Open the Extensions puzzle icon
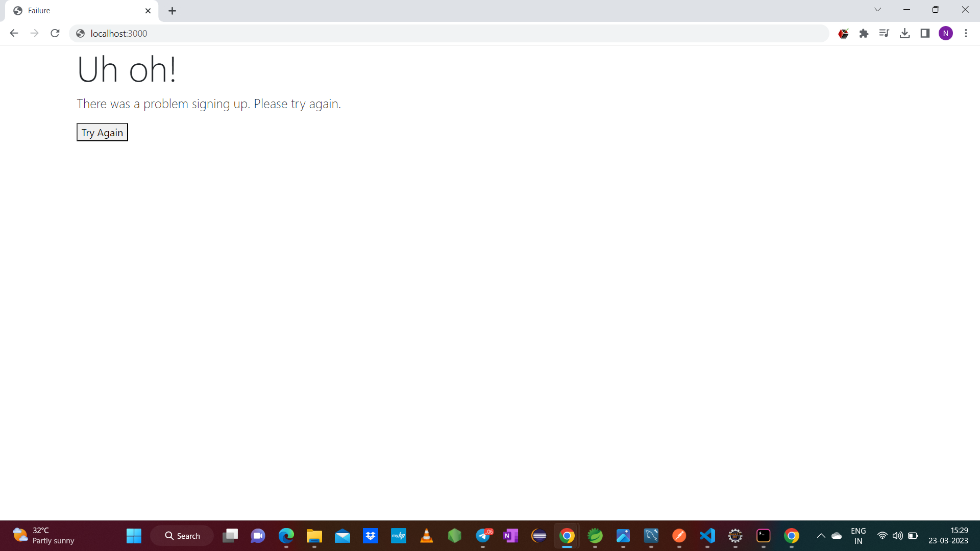The image size is (980, 551). (x=864, y=33)
